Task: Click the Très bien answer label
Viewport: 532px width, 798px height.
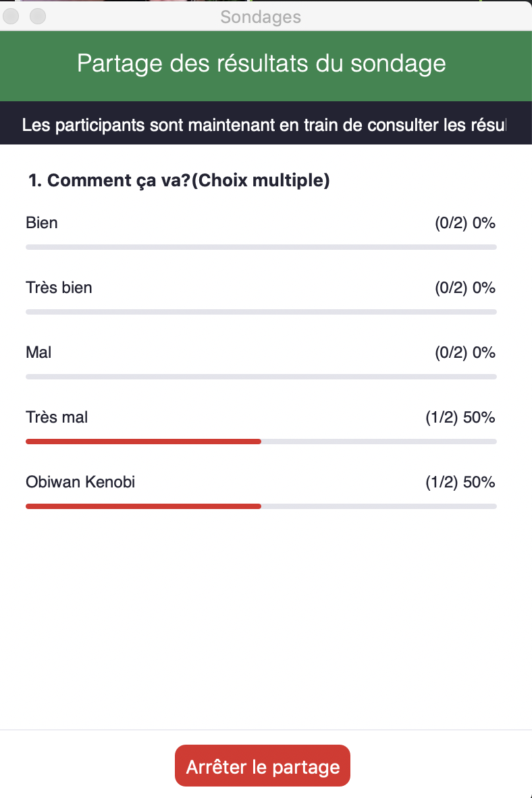Action: (x=59, y=288)
